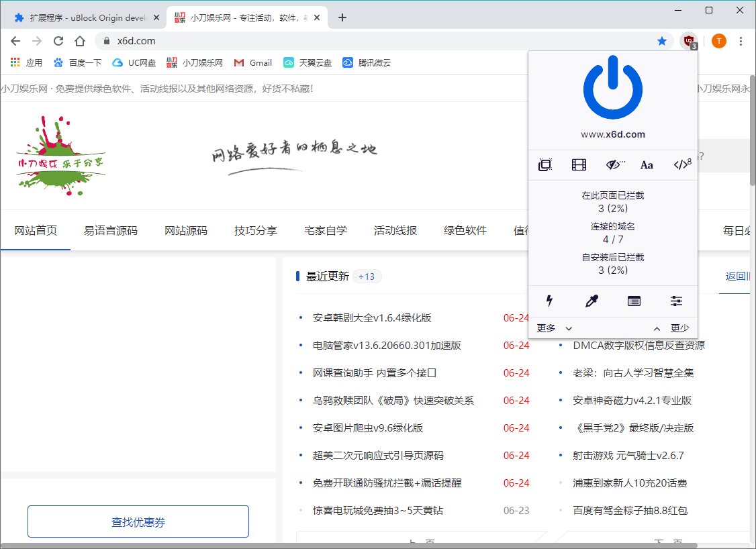Select 易语言源码 in site navigation
Viewport: 756px width, 549px height.
[111, 230]
